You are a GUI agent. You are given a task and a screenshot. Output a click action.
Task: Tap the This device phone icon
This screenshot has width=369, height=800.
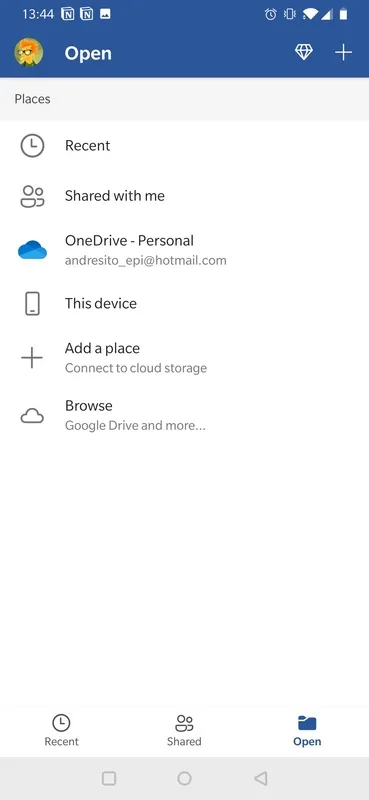pos(32,304)
